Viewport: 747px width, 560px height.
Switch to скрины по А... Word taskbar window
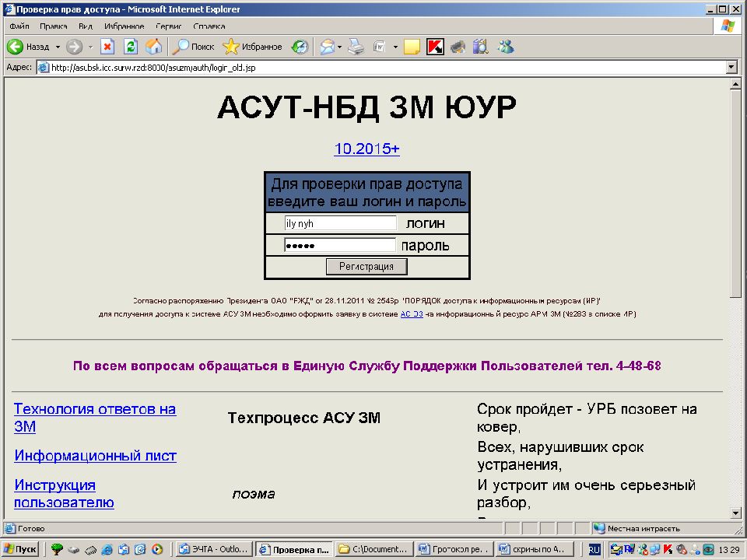coord(534,549)
